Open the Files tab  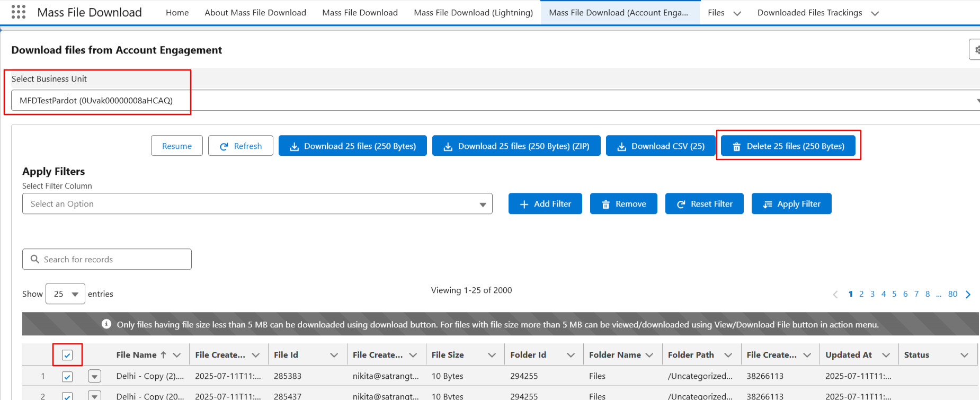tap(716, 13)
